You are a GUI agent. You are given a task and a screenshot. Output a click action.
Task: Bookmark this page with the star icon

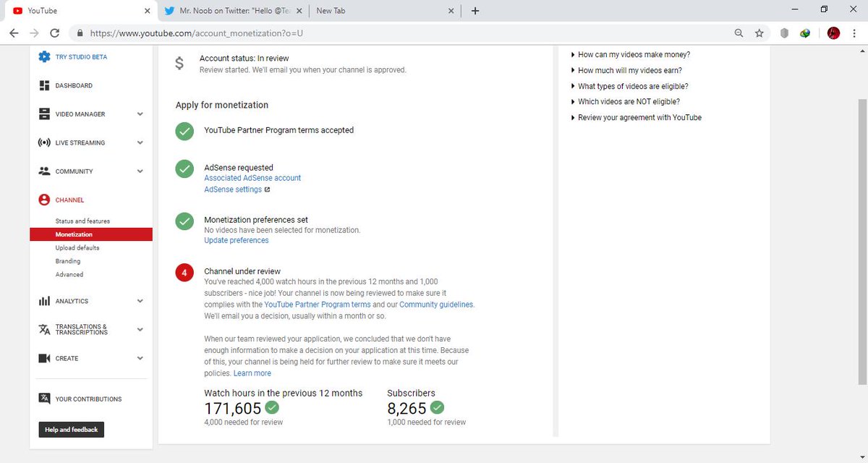pyautogui.click(x=759, y=33)
